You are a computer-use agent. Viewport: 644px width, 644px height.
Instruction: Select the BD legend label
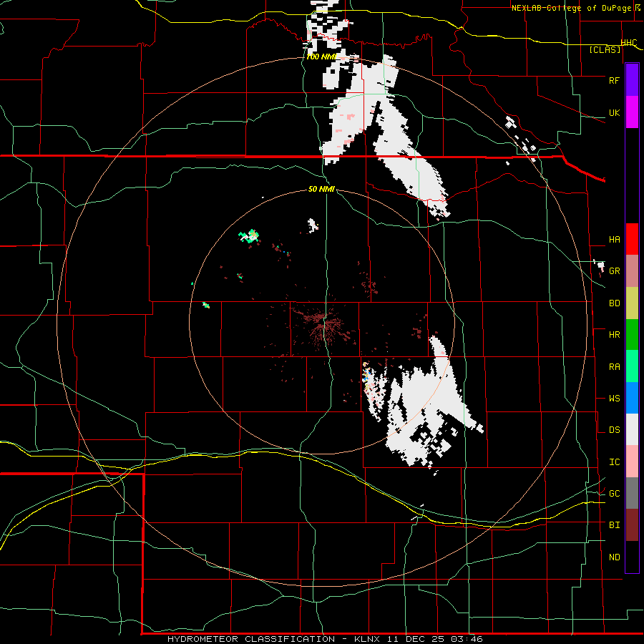pos(614,303)
